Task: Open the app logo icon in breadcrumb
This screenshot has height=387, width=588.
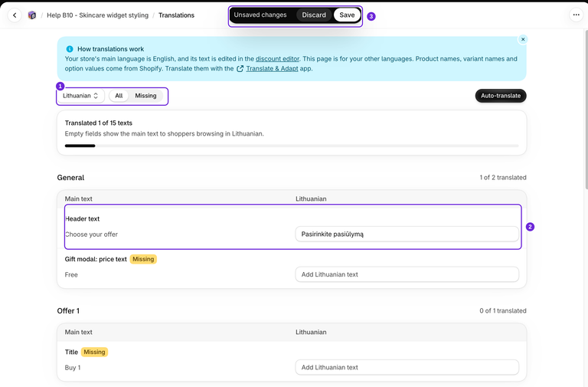Action: coord(32,15)
